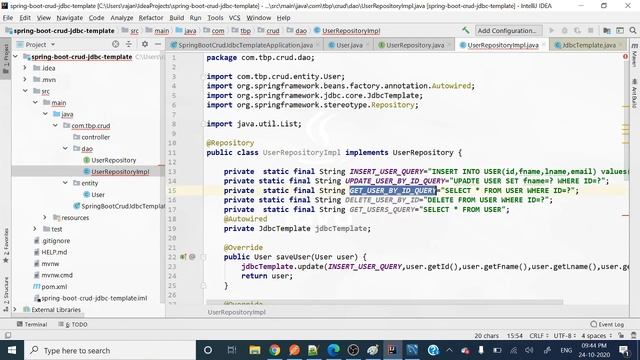
Task: Collapse all with Project panel icon
Action: click(129, 44)
